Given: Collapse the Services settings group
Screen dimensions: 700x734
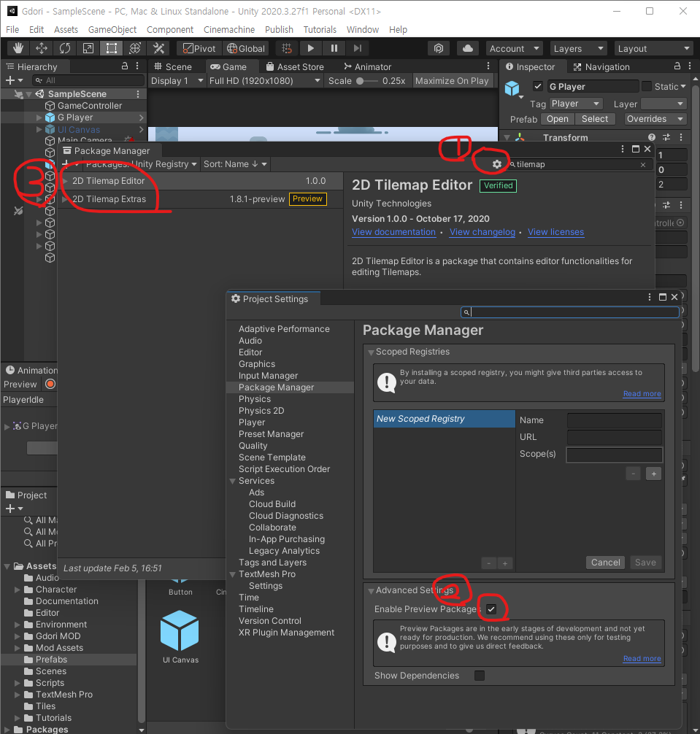Looking at the screenshot, I should pyautogui.click(x=232, y=481).
